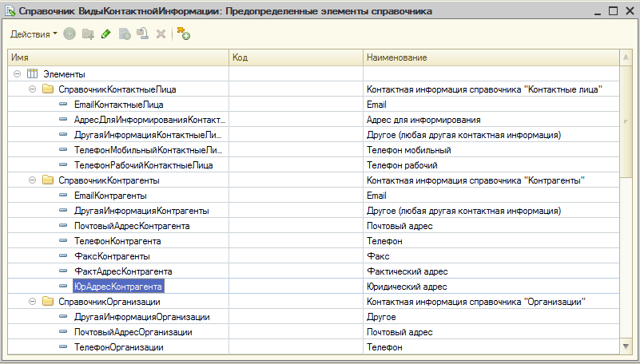Select the ПочтовыйАдресОрганизации item
The image size is (640, 364).
point(133,332)
